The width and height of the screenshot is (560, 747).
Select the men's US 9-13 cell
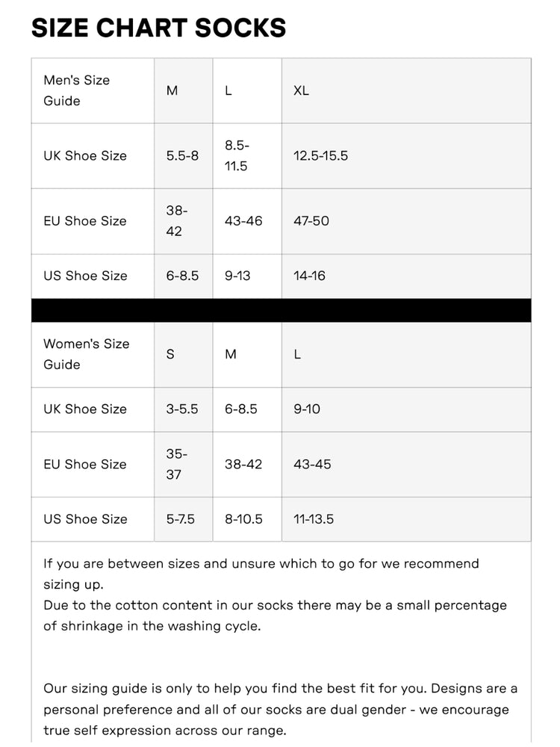coord(247,276)
